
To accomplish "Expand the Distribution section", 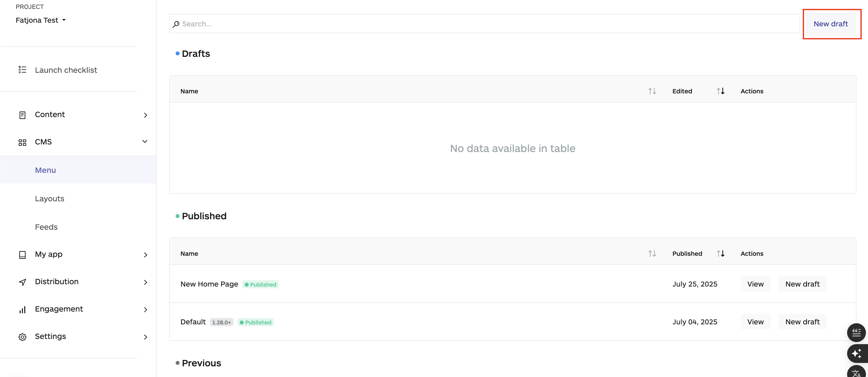I will coord(145,282).
